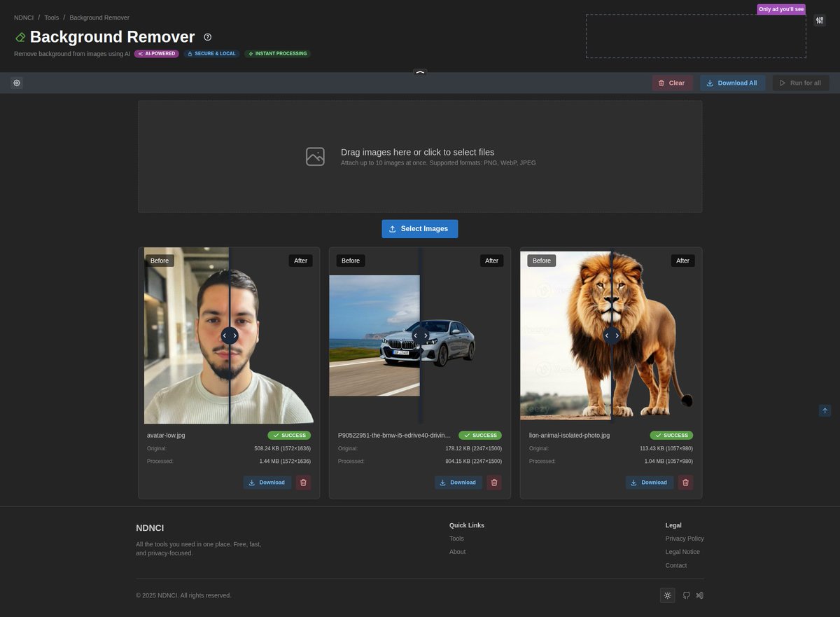Open Privacy Policy link

click(685, 539)
